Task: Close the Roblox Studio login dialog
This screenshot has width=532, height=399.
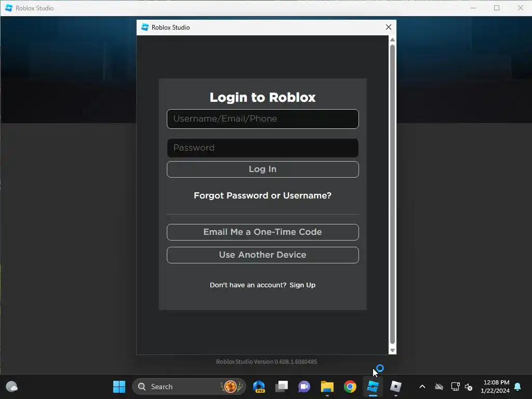Action: point(389,27)
